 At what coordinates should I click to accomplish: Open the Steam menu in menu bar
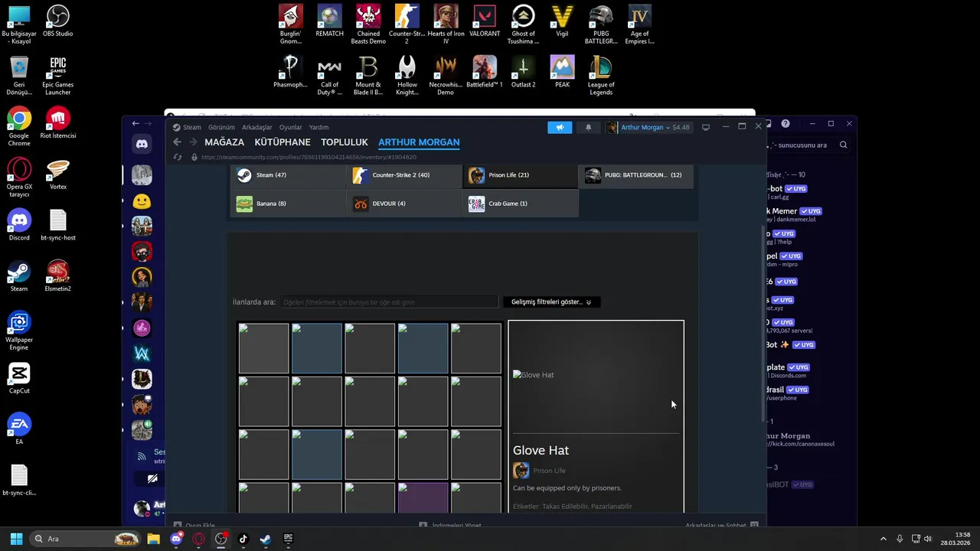(x=191, y=127)
